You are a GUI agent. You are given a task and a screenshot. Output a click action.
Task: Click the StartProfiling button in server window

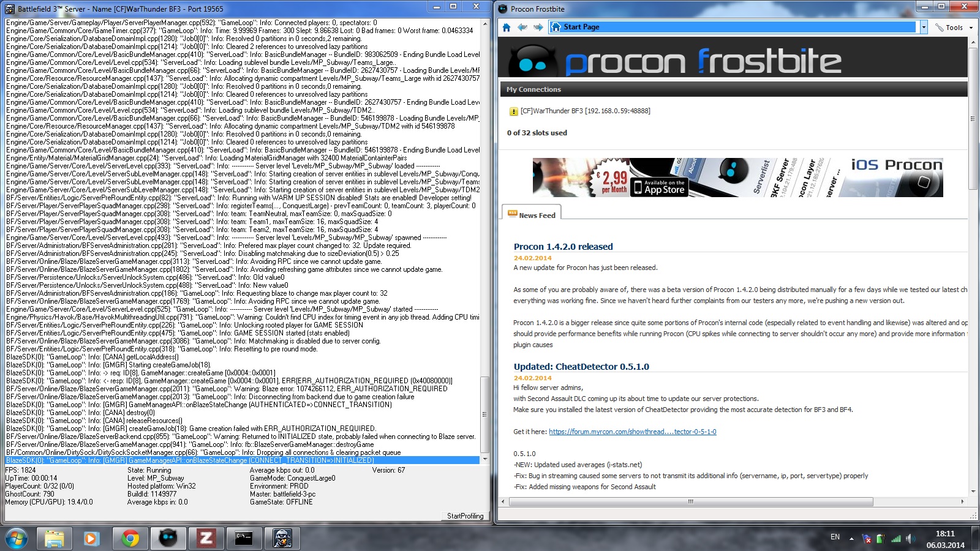pos(465,516)
